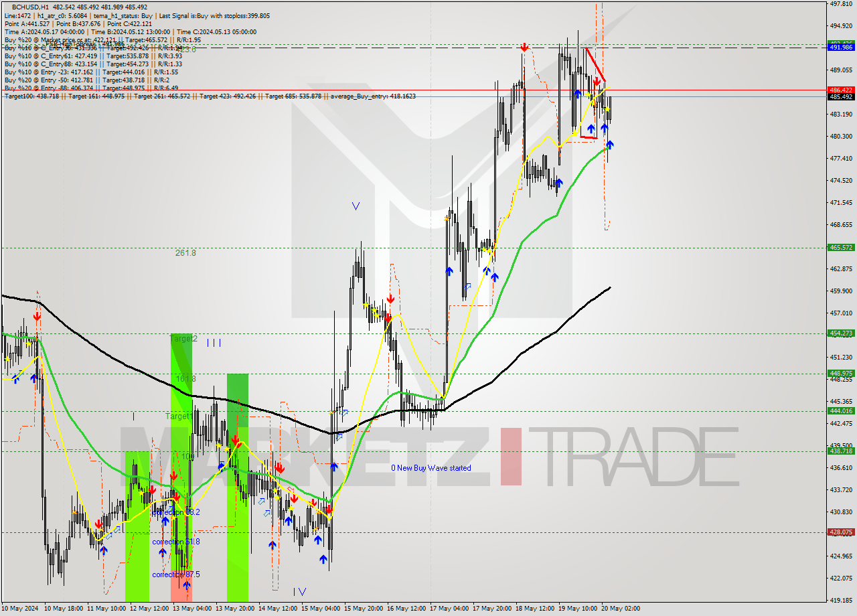Click the 494.920 axis price label
Image resolution: width=857 pixels, height=616 pixels.
pyautogui.click(x=841, y=26)
